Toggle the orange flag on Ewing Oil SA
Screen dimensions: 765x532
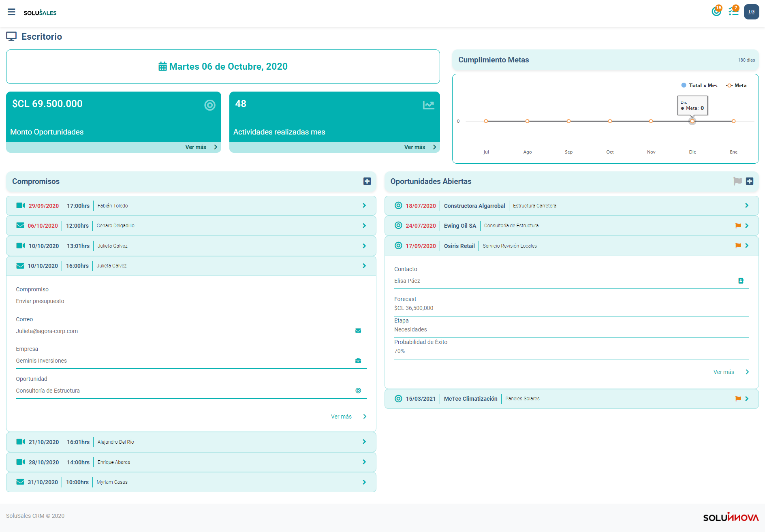[738, 226]
